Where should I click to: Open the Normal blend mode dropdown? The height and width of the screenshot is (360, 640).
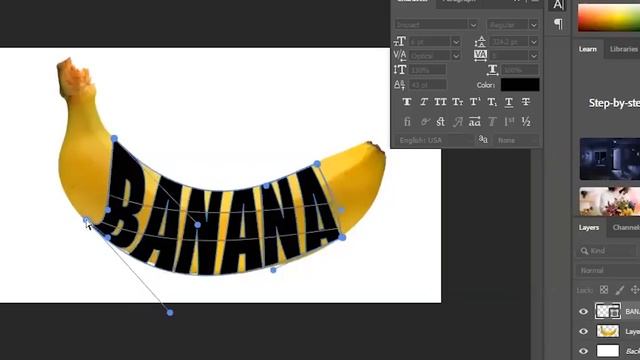(x=608, y=270)
